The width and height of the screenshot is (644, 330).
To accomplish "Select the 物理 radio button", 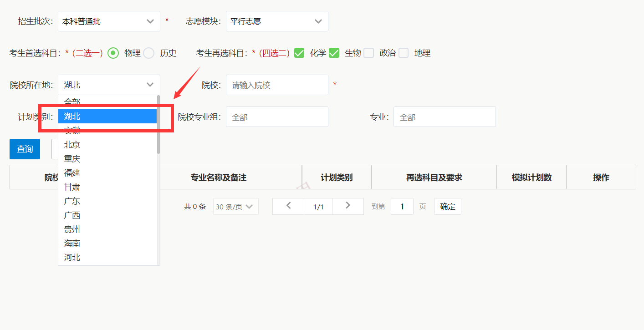I will 112,53.
